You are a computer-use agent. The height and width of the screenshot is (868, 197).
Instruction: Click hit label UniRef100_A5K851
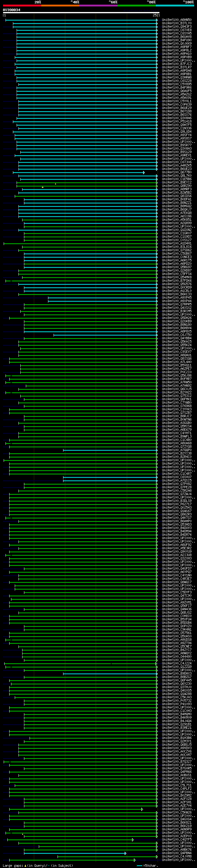177,220
